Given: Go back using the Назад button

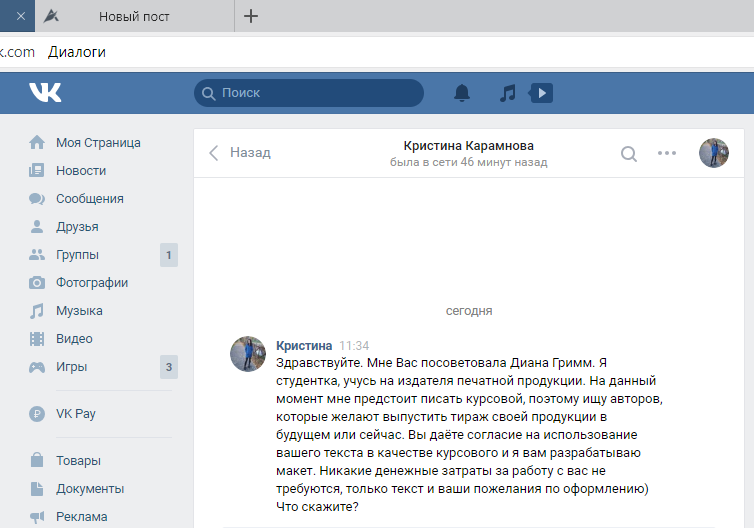Looking at the screenshot, I should pyautogui.click(x=240, y=153).
